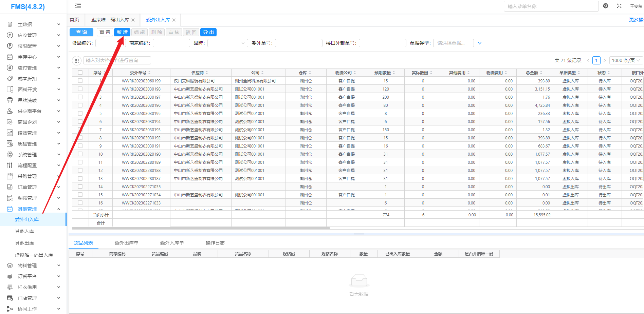Select checkbox for row WWCK202302271034
644x314 pixels.
coord(80,195)
